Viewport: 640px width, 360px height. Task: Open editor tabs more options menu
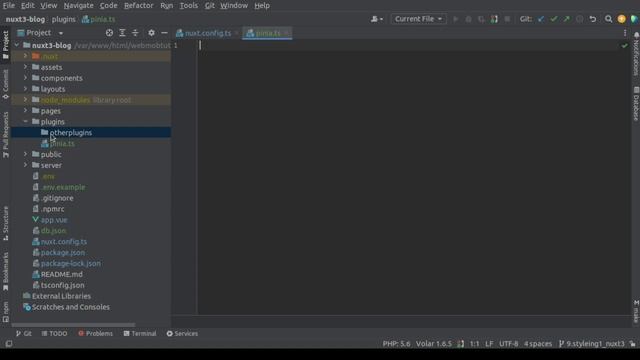click(625, 33)
